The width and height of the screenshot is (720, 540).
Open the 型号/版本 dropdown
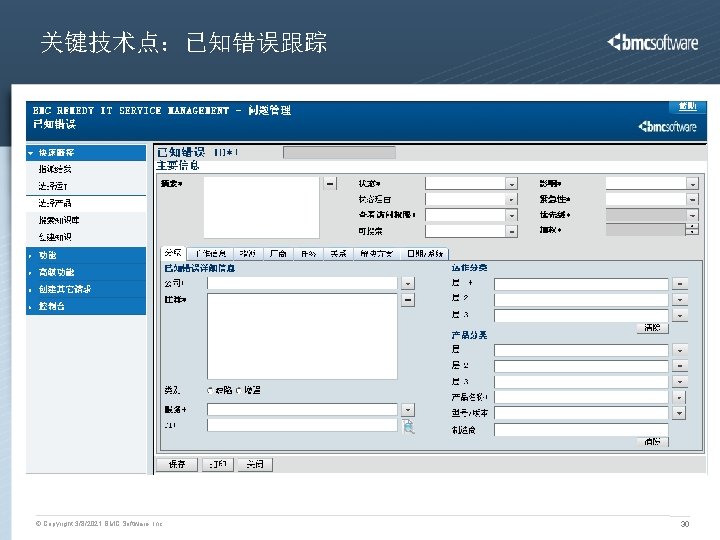pos(680,413)
